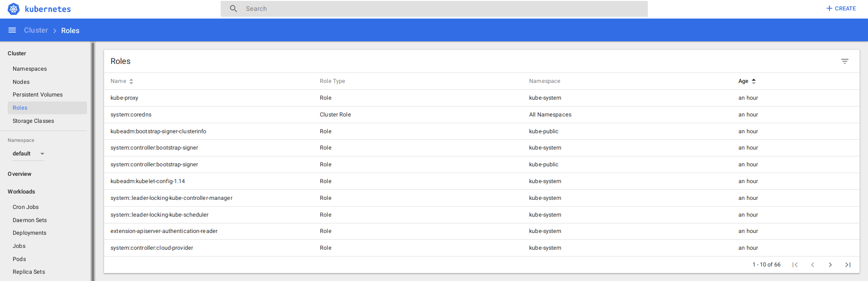
Task: Toggle the hamburger navigation menu
Action: (12, 30)
